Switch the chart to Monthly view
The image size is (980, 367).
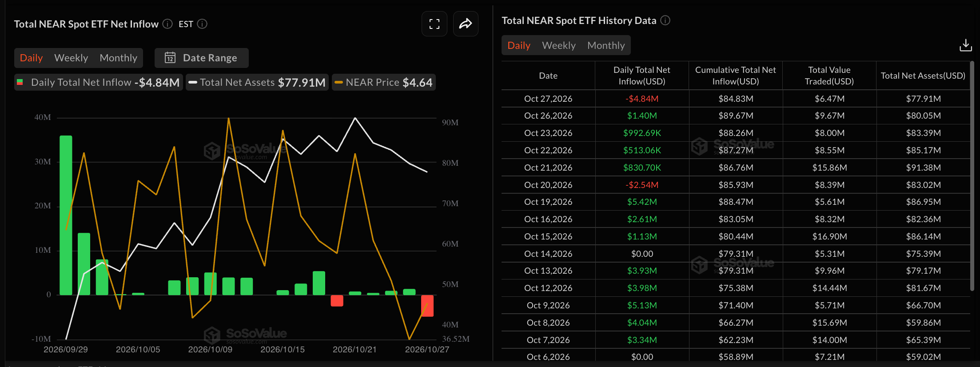click(119, 58)
